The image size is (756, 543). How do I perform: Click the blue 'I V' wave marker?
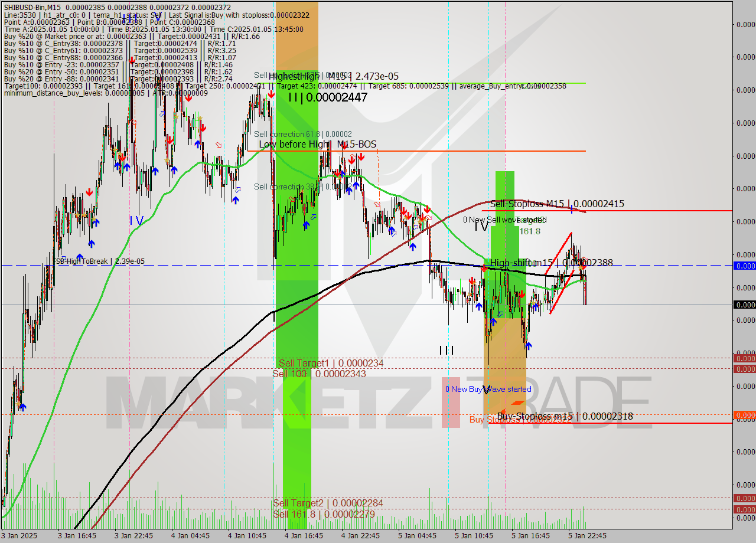click(136, 220)
